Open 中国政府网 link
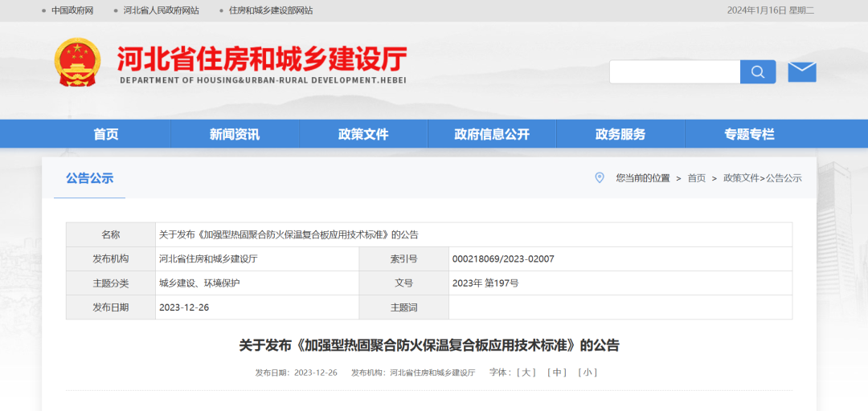868x411 pixels. click(x=72, y=10)
